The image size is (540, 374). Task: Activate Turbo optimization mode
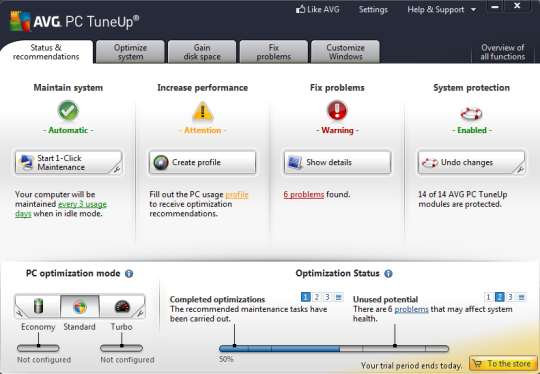122,306
